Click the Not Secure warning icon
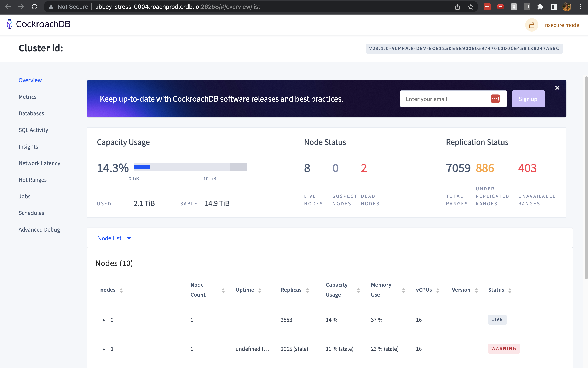 coord(51,7)
